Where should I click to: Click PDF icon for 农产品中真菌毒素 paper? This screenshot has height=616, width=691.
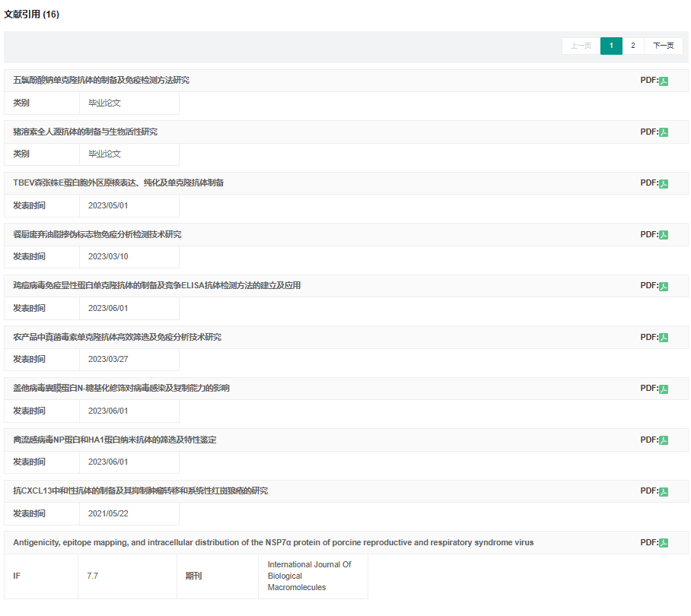[x=664, y=338]
